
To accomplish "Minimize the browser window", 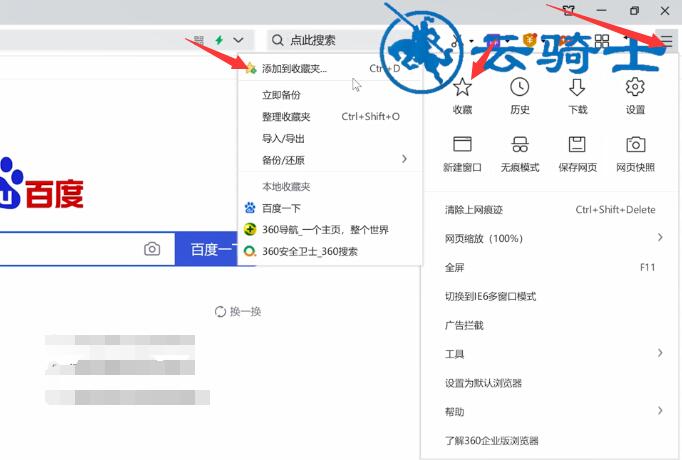I will (602, 10).
